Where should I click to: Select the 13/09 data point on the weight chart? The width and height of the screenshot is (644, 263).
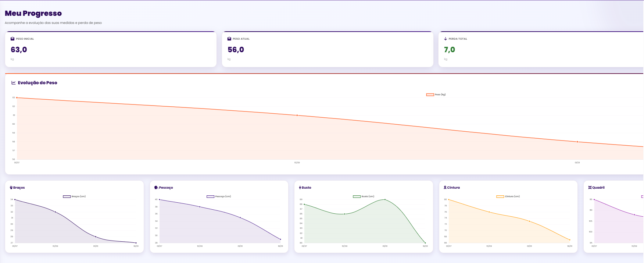[x=297, y=115]
